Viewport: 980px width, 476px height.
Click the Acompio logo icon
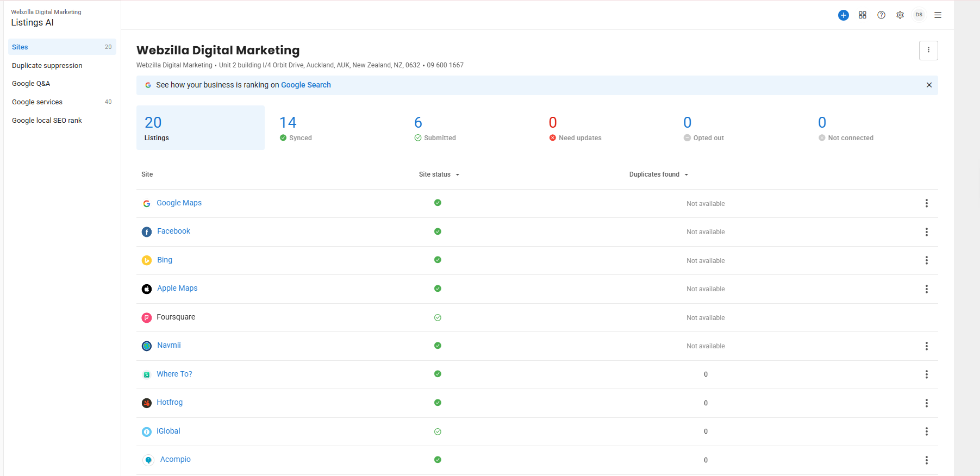[x=148, y=460]
